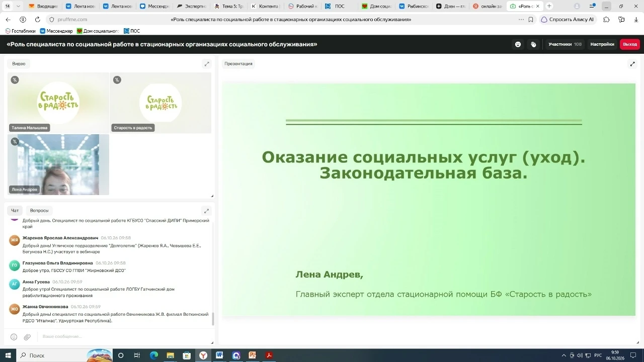Screen dimensions: 644x362
Task: Expand the Видео panel to fullscreen
Action: pyautogui.click(x=206, y=64)
